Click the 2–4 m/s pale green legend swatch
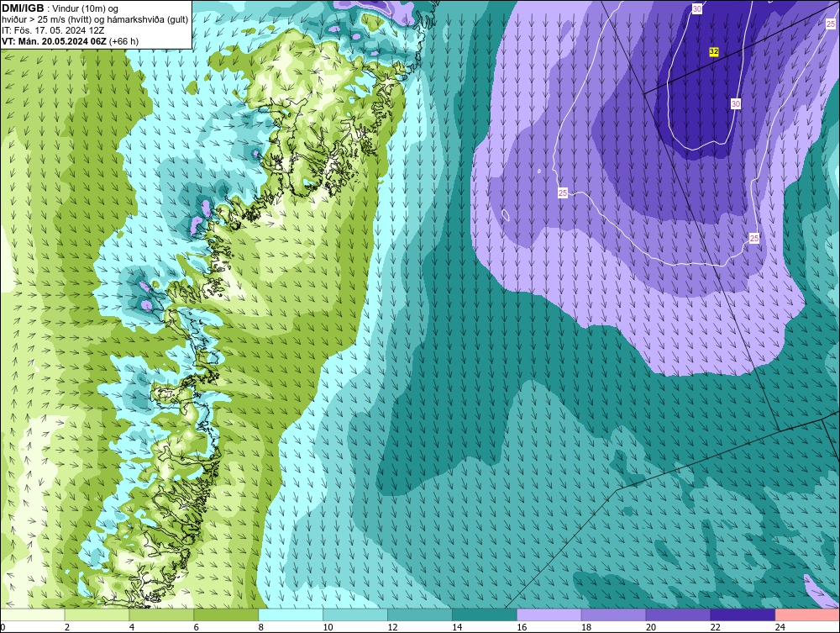This screenshot has height=633, width=840. 97,615
